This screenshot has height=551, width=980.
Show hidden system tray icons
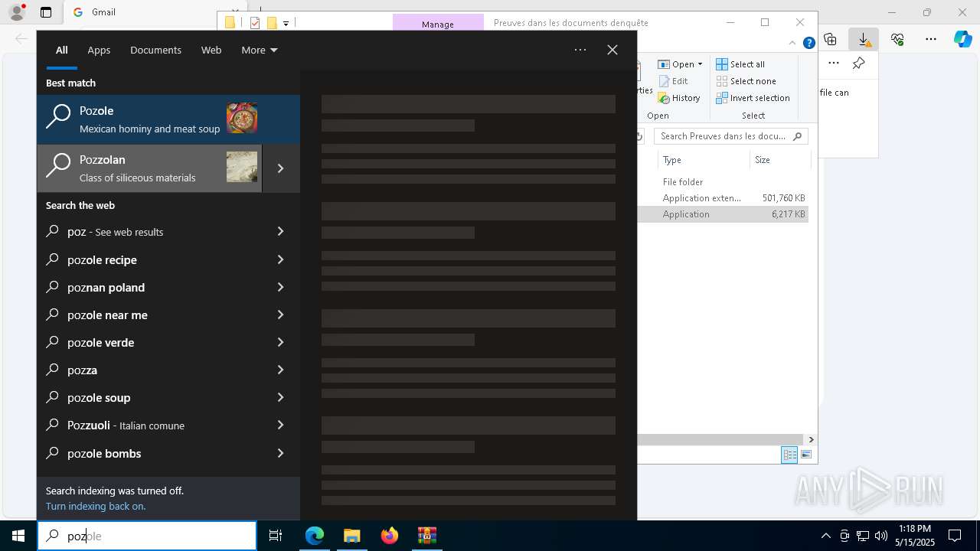(x=825, y=536)
